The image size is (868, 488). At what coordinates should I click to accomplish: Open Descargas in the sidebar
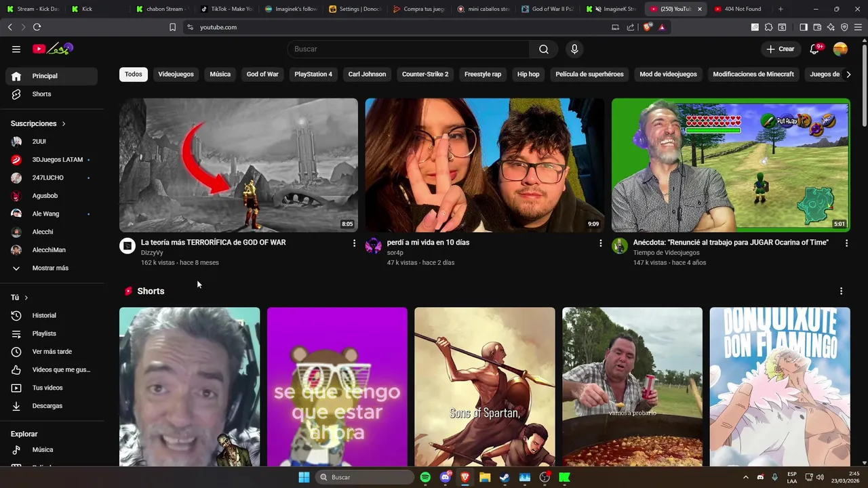(52, 406)
